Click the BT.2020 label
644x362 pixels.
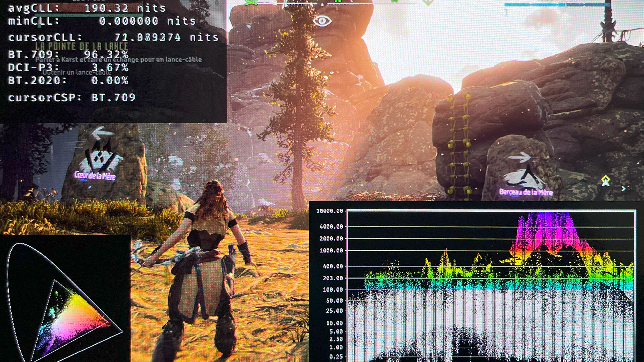tap(37, 80)
